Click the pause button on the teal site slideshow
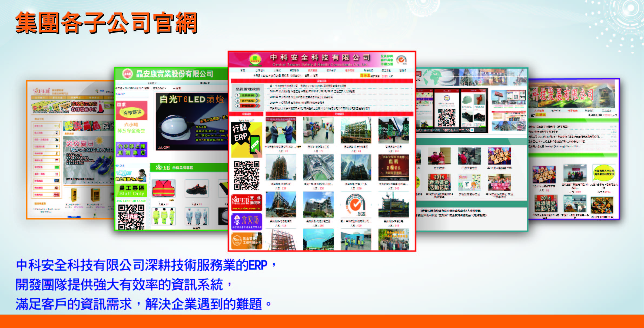The width and height of the screenshot is (644, 328). click(x=472, y=130)
